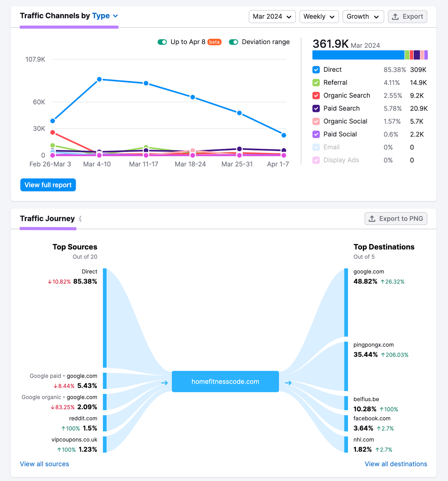Click the Google organic google.com source label
This screenshot has height=481, width=448.
[59, 397]
